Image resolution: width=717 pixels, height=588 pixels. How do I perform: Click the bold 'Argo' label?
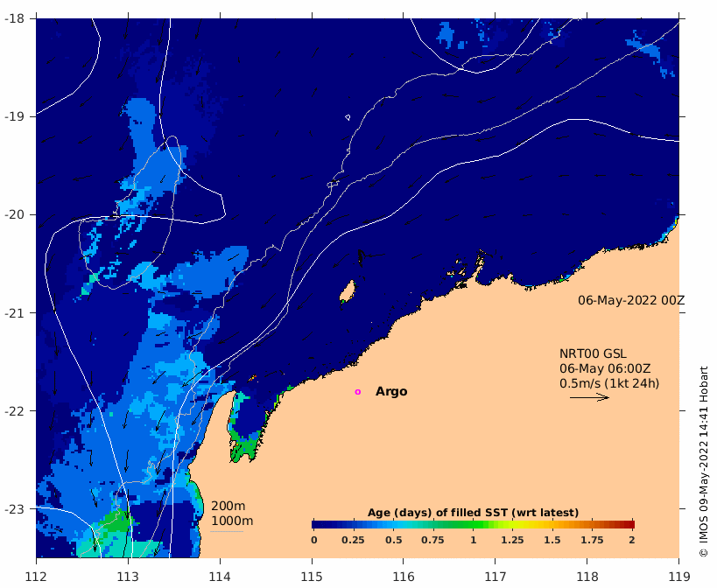(x=391, y=392)
